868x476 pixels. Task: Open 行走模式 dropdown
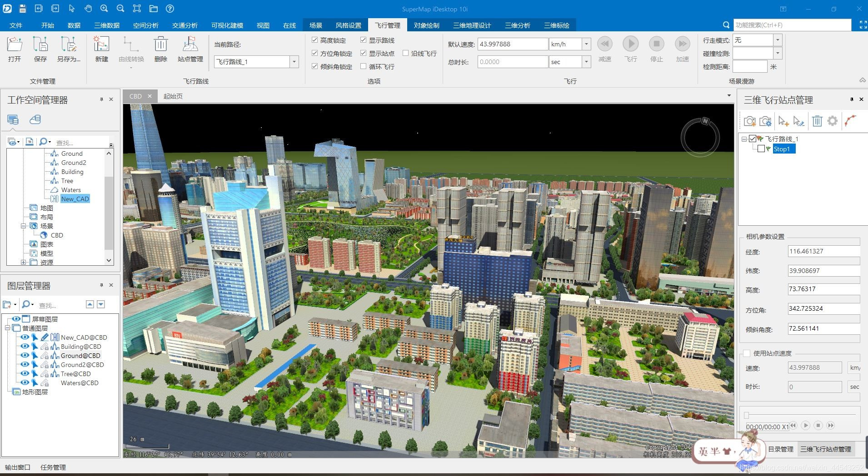tap(778, 40)
